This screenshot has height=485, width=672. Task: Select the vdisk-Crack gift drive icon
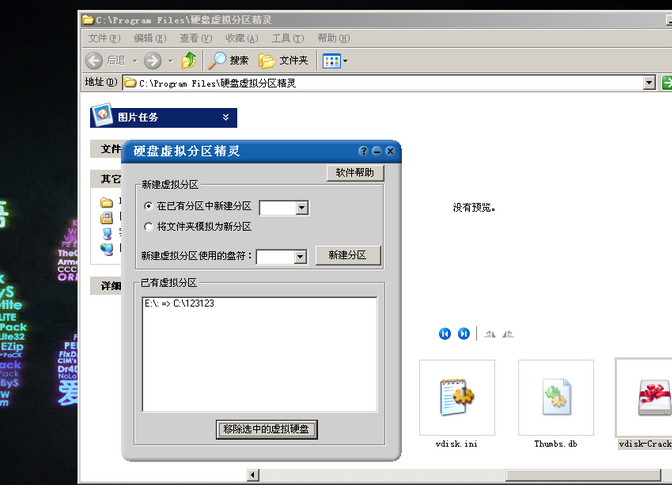point(654,398)
